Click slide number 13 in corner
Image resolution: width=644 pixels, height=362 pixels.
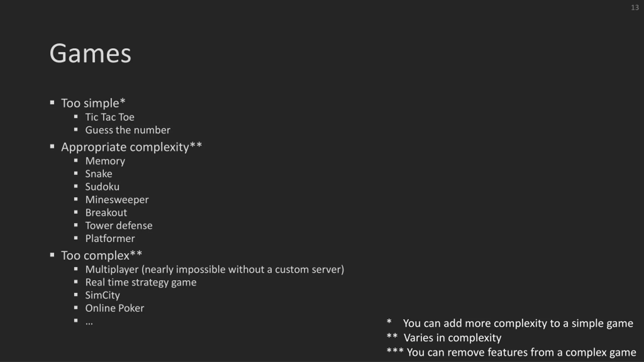[635, 8]
